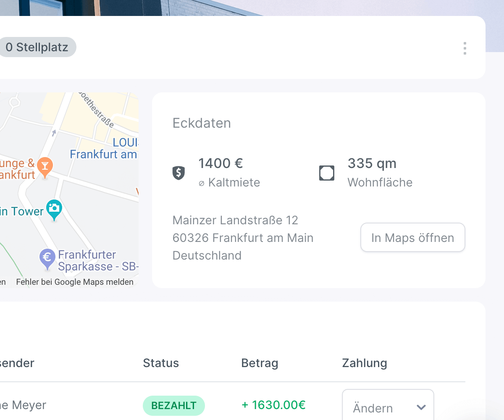Click the Wohnfläche square area icon
Image resolution: width=504 pixels, height=420 pixels.
click(327, 173)
